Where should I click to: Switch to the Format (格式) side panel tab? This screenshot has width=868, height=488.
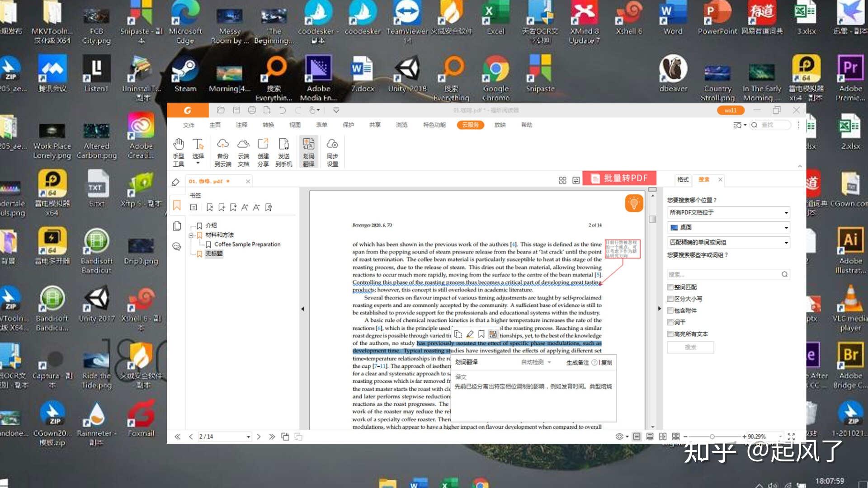click(x=683, y=180)
